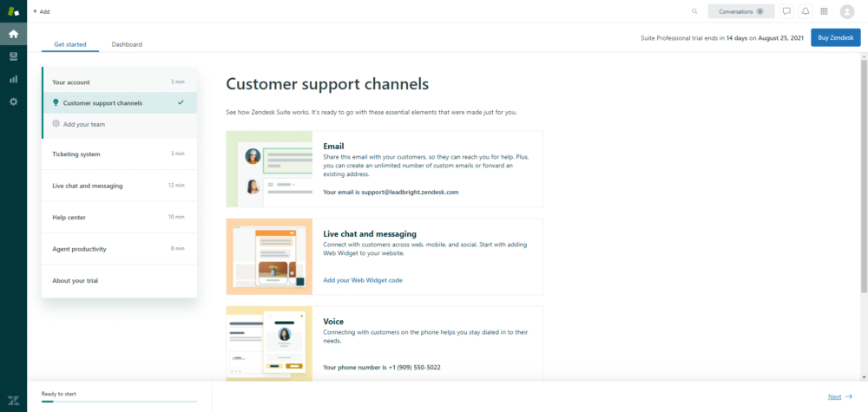This screenshot has width=868, height=412.
Task: Open the Admin gear icon in sidebar
Action: (13, 101)
